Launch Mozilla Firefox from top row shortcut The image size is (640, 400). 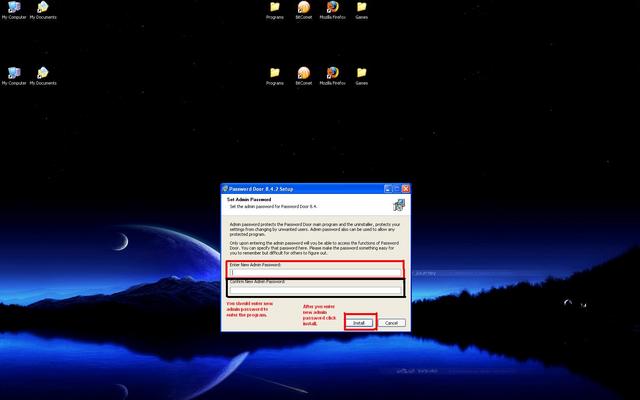pos(332,8)
